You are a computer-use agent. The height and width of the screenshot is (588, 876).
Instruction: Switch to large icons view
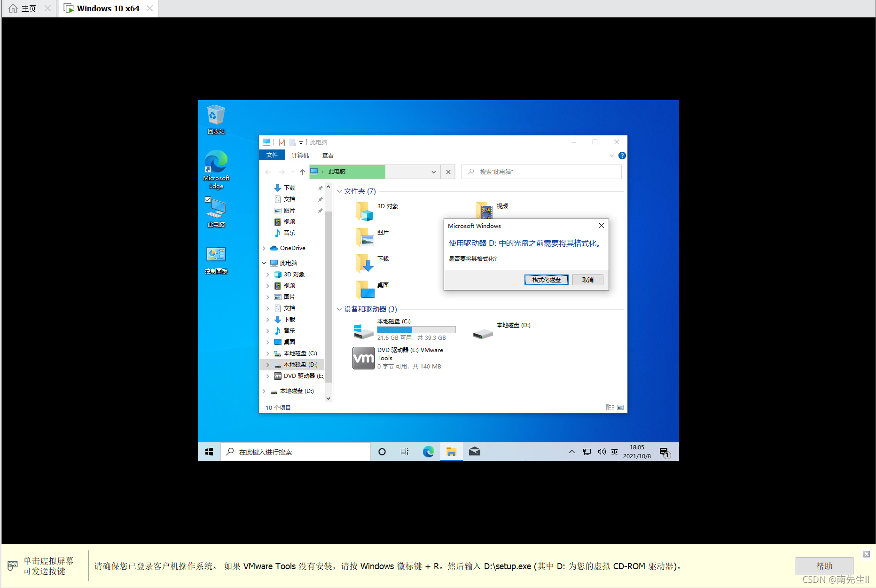coord(620,408)
